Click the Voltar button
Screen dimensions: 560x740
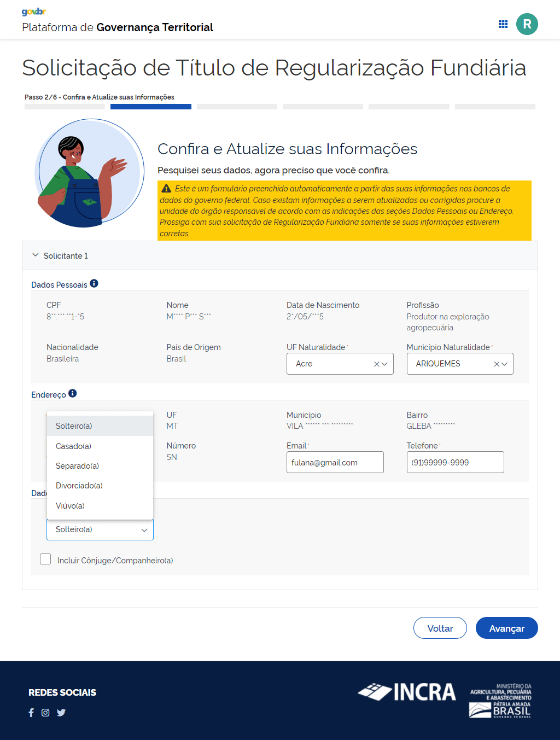click(440, 628)
